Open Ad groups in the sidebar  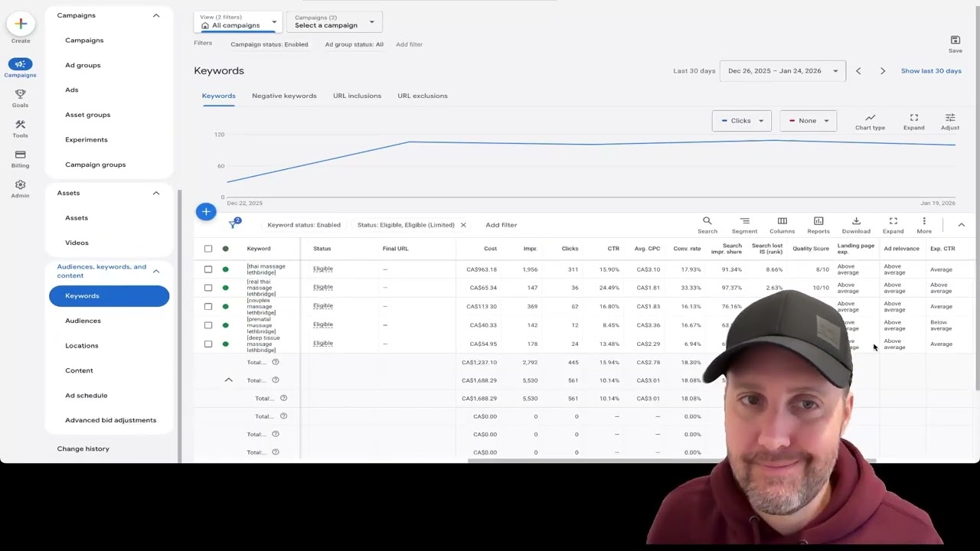pos(83,65)
